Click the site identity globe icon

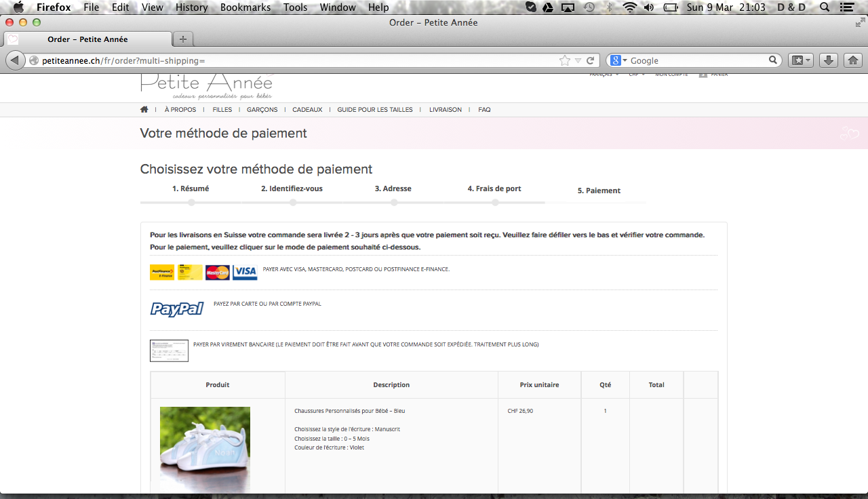click(34, 60)
